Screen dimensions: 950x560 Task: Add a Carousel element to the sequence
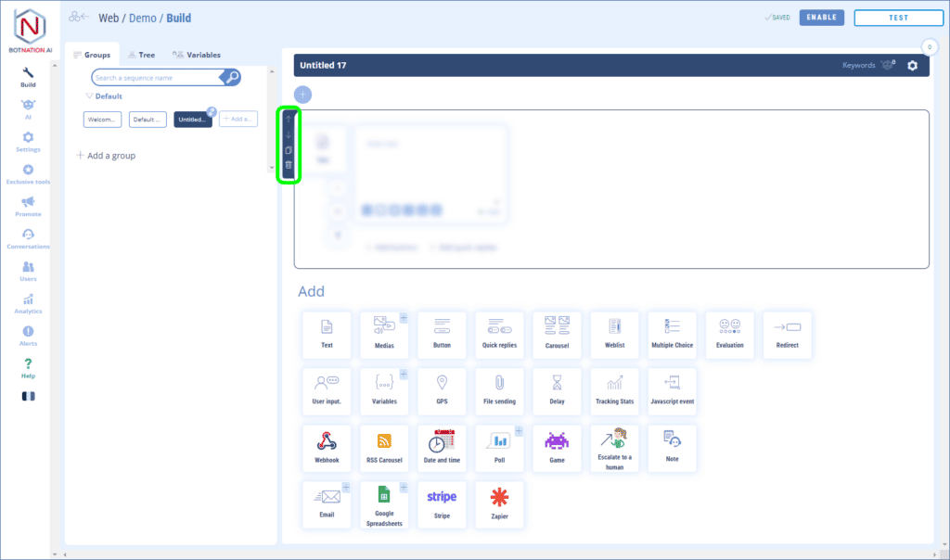click(557, 334)
